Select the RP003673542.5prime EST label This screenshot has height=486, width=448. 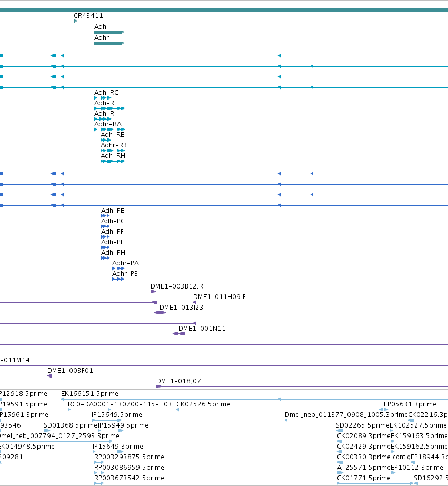129,478
